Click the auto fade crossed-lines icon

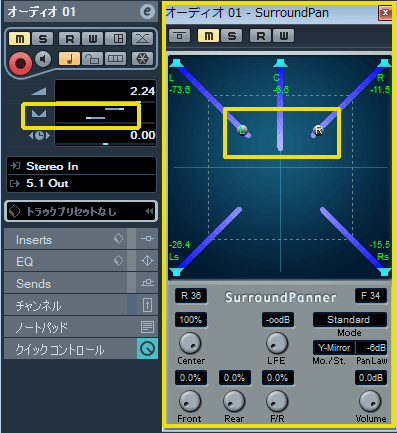click(x=142, y=39)
